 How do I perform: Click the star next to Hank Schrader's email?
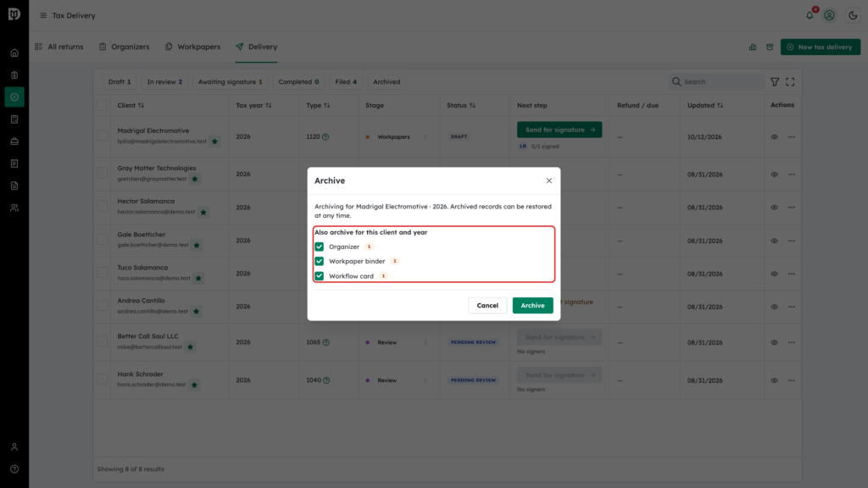click(194, 385)
